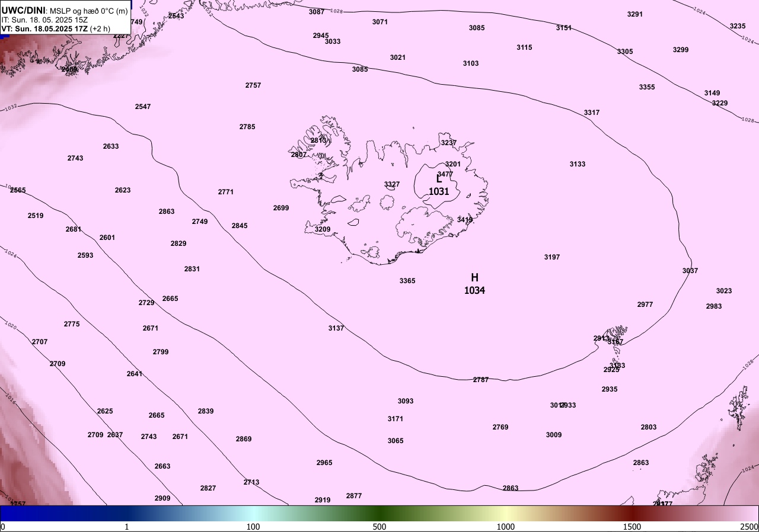Click the 2547 height value
The width and height of the screenshot is (759, 532).
[x=143, y=107]
